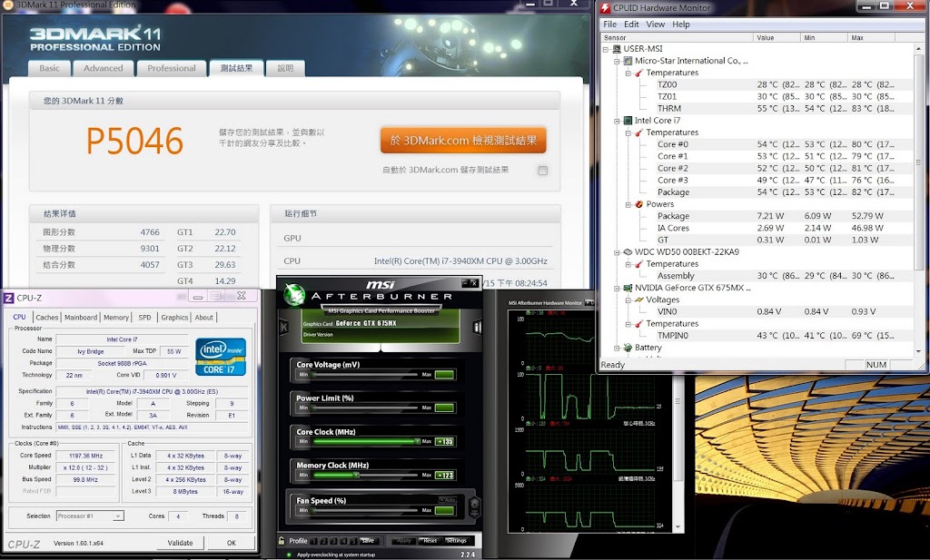Select Afterburner profile slot 5

[x=353, y=541]
